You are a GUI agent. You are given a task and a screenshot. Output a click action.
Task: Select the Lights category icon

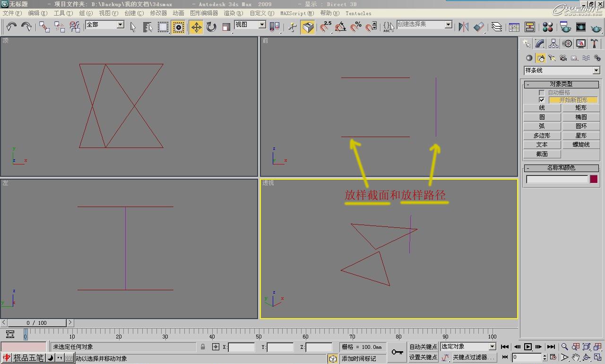(x=552, y=58)
